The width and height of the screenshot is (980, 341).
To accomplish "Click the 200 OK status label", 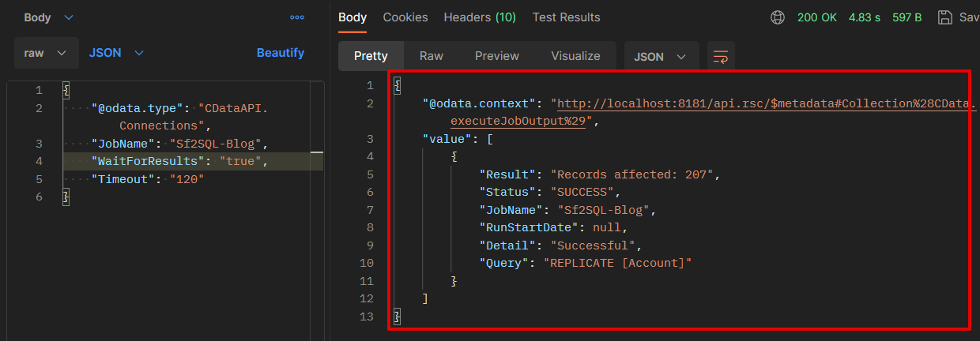I will click(x=817, y=17).
